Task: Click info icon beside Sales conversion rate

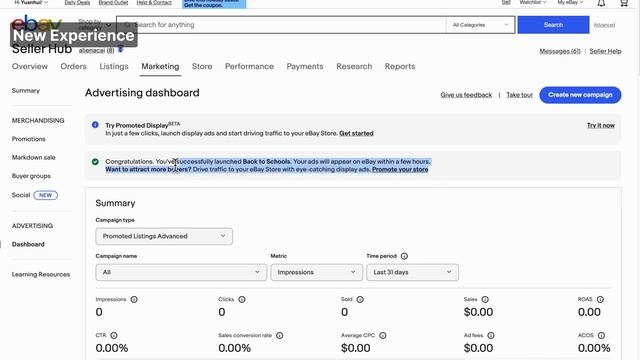Action: 280,336
